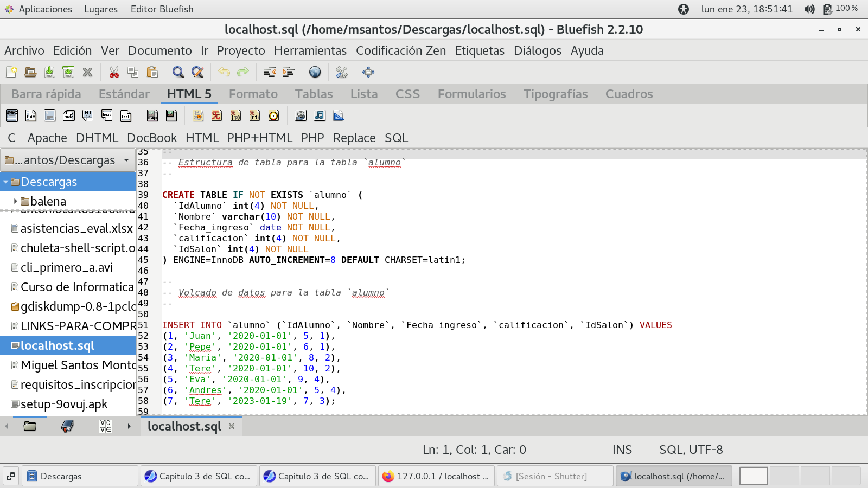Open the Herramientas menu

(310, 50)
